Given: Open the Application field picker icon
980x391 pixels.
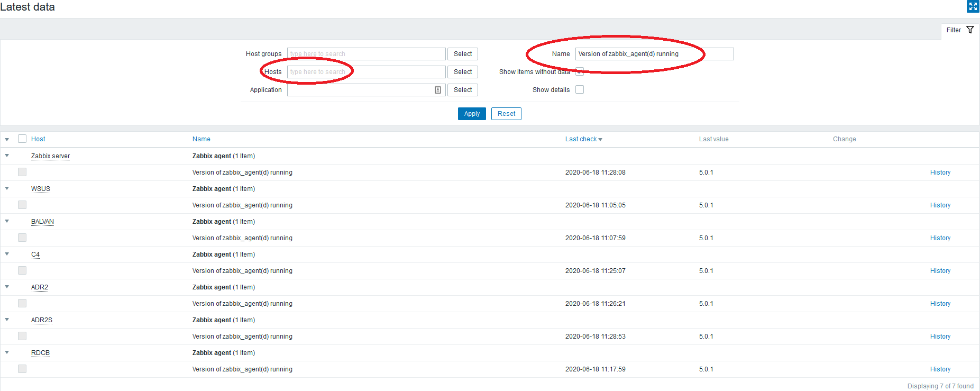Looking at the screenshot, I should tap(438, 90).
